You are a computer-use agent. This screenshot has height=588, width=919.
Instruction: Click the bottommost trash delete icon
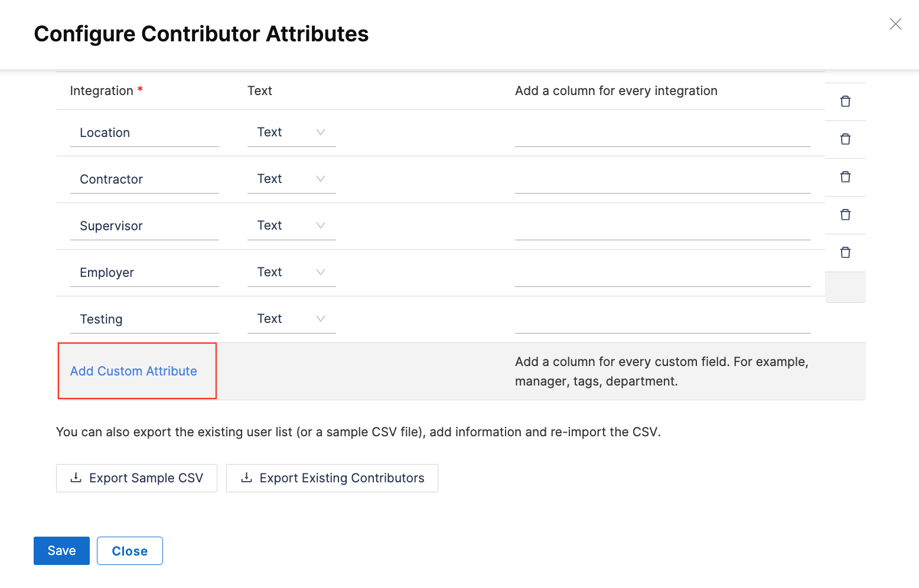[845, 253]
